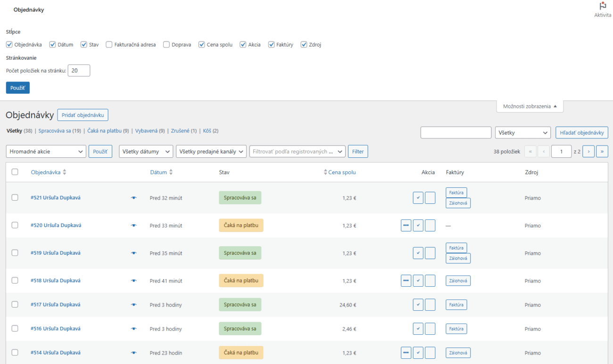
Task: Click the three-dots action for order #520
Action: 406,226
